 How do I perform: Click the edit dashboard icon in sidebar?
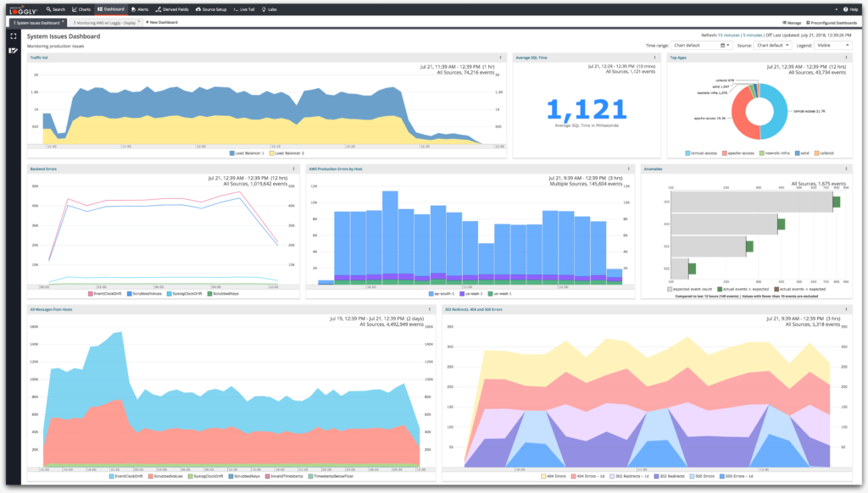coord(14,50)
